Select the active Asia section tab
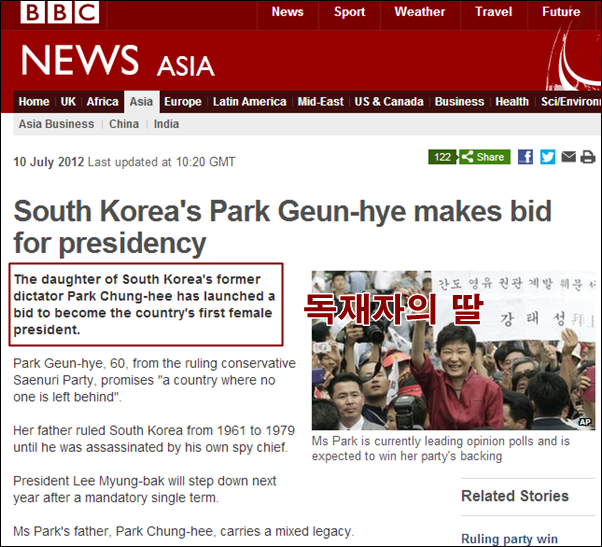Viewport: 602px width, 547px height. tap(141, 102)
